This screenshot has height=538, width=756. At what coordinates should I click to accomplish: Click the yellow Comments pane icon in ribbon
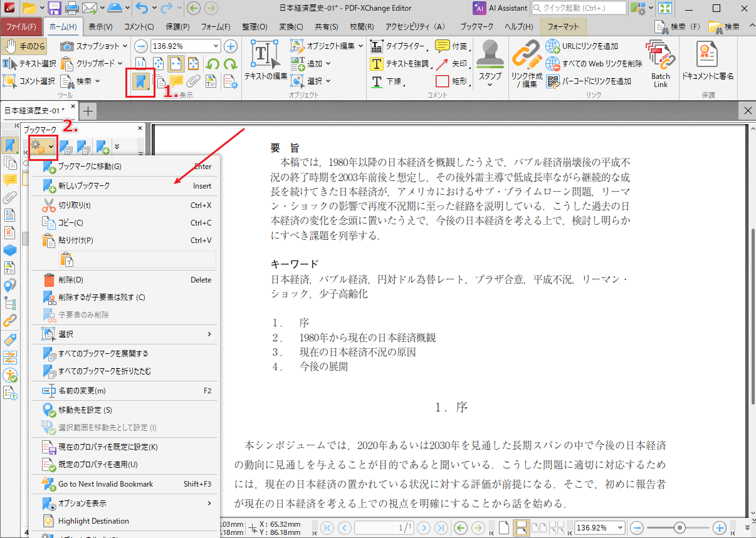coord(176,81)
